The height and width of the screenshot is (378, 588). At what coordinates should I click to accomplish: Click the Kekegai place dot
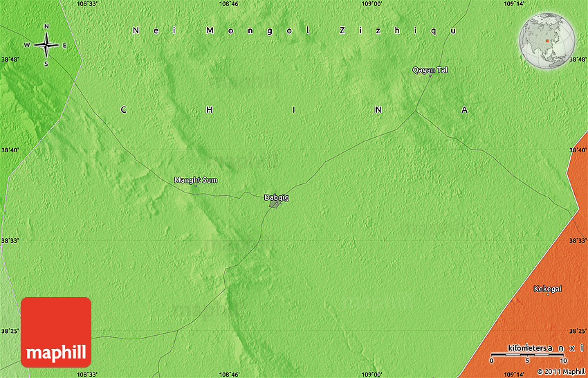[549, 294]
